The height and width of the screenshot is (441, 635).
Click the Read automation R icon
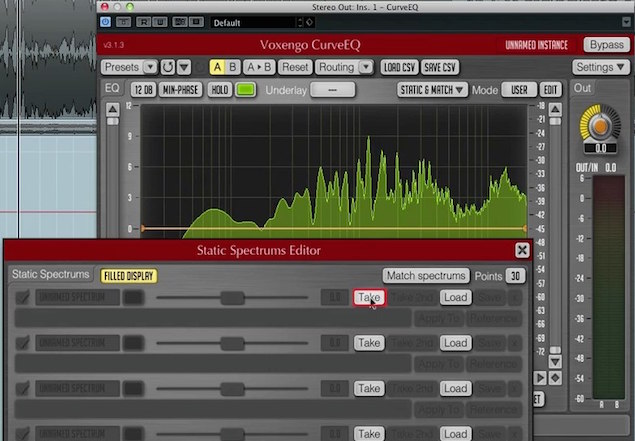tap(143, 22)
